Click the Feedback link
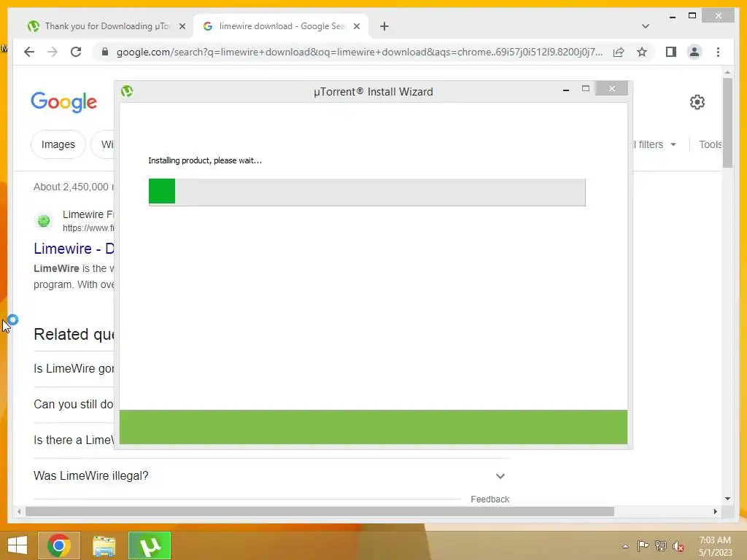The width and height of the screenshot is (747, 560). tap(489, 499)
